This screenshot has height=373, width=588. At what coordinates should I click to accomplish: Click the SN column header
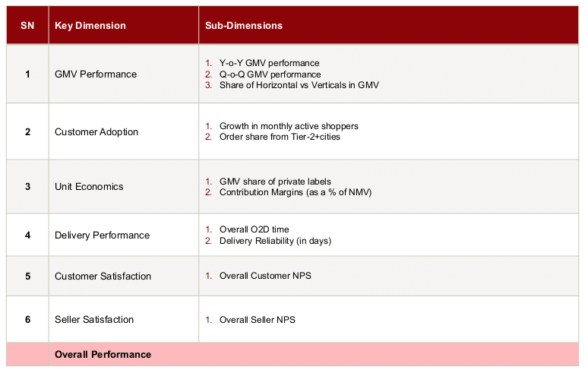click(27, 26)
